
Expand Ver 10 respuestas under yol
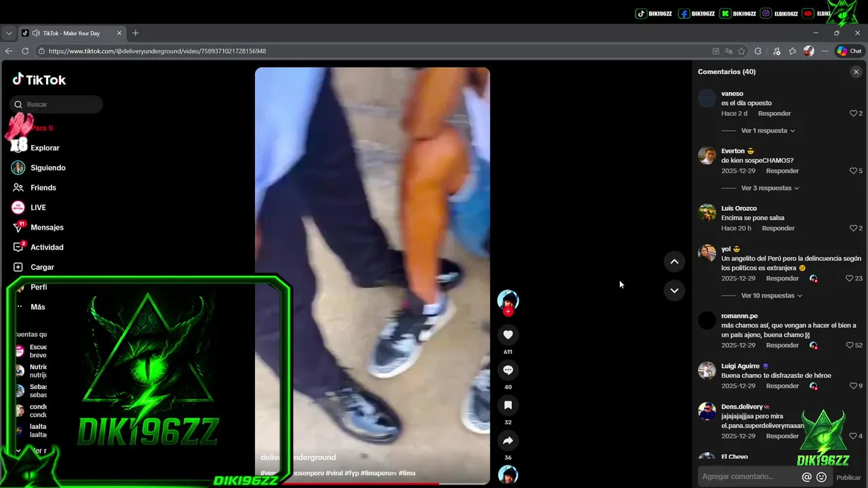[x=772, y=296]
